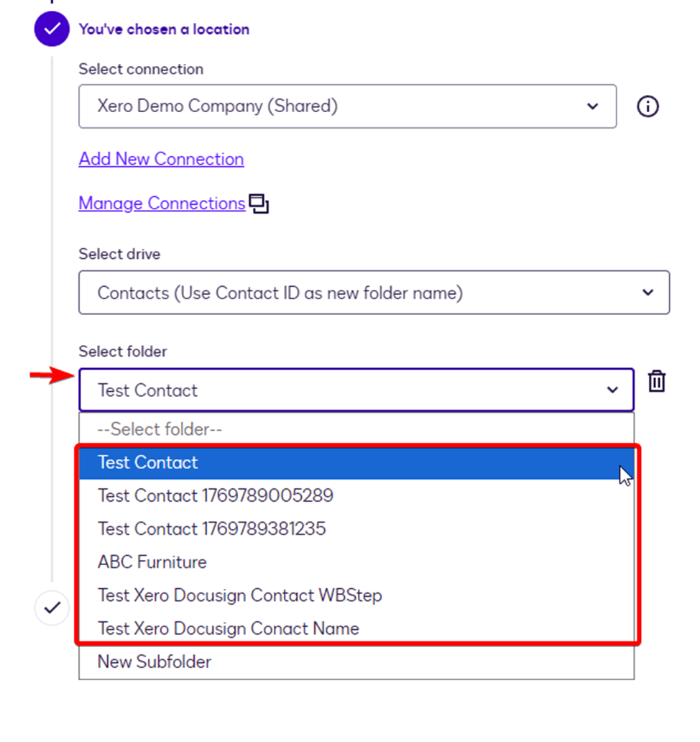Select the New Subfolder option
The height and width of the screenshot is (742, 700).
click(155, 661)
